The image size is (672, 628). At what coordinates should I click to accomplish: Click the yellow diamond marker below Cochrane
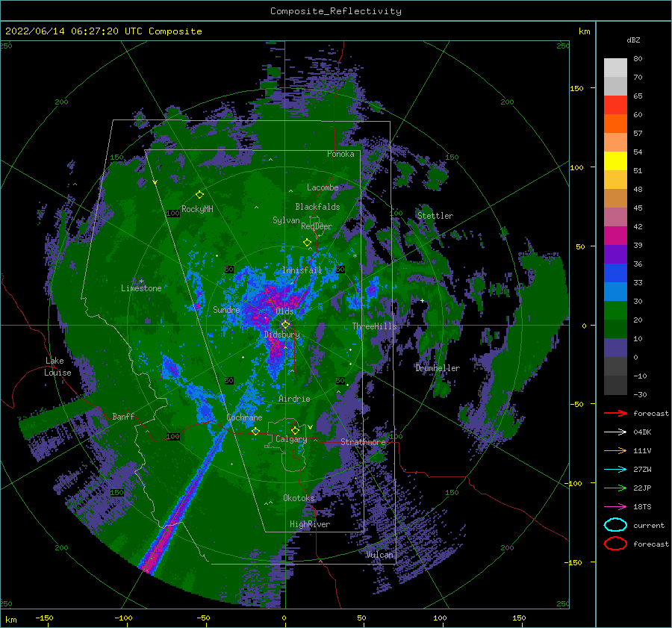pyautogui.click(x=255, y=431)
